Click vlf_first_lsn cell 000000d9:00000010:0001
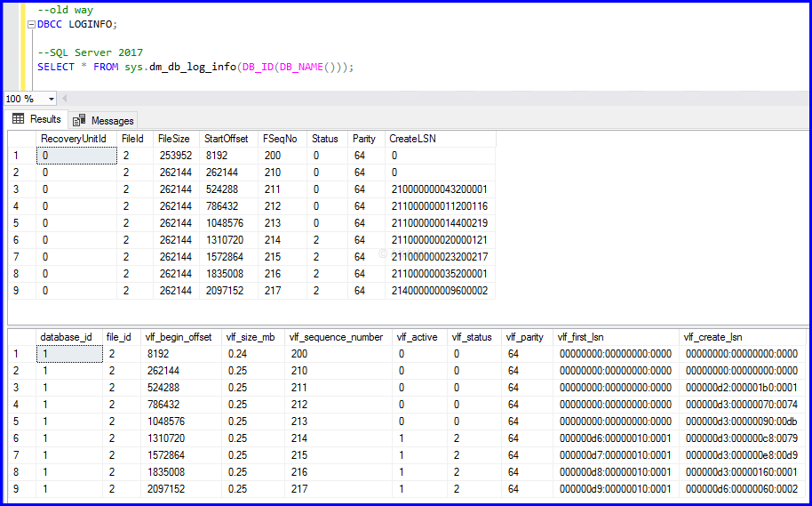 (x=616, y=489)
